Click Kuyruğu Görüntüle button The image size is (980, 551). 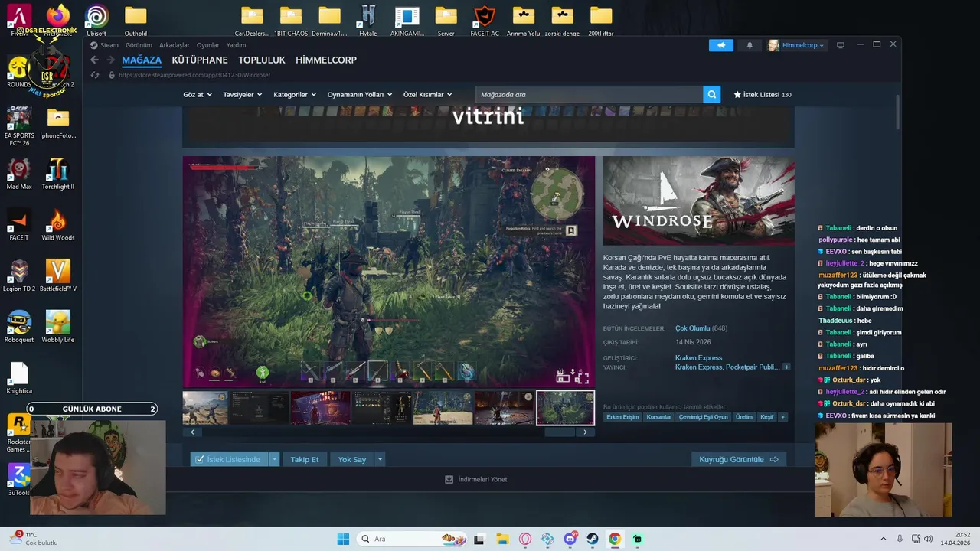(x=738, y=459)
